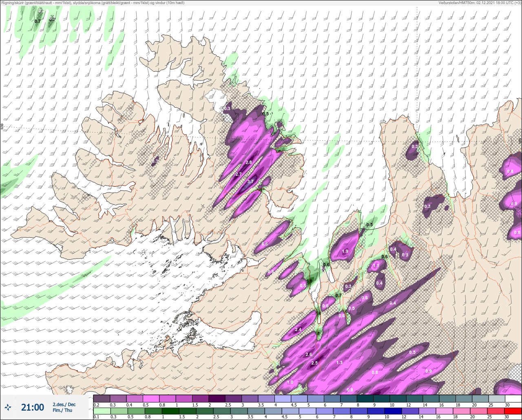Click the 21:00 forecast time
The height and width of the screenshot is (420, 522).
click(33, 407)
